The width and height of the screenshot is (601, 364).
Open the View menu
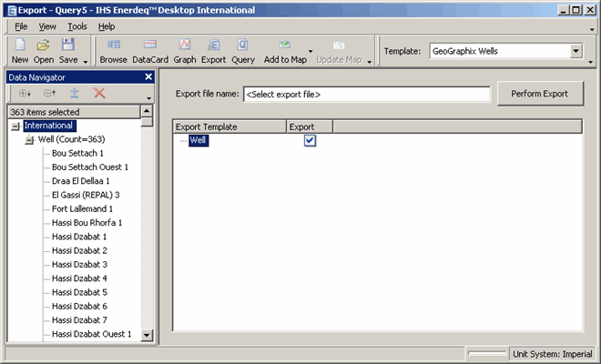pos(47,26)
